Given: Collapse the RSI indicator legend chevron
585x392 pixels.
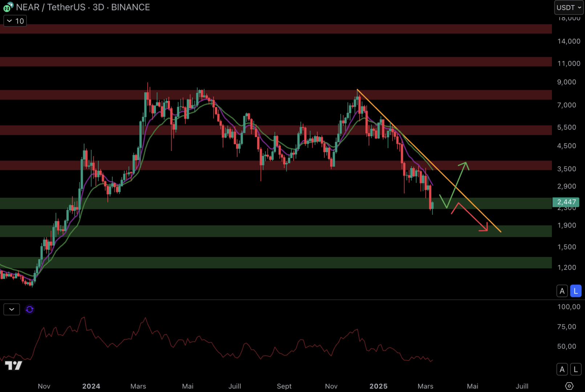Looking at the screenshot, I should 12,309.
